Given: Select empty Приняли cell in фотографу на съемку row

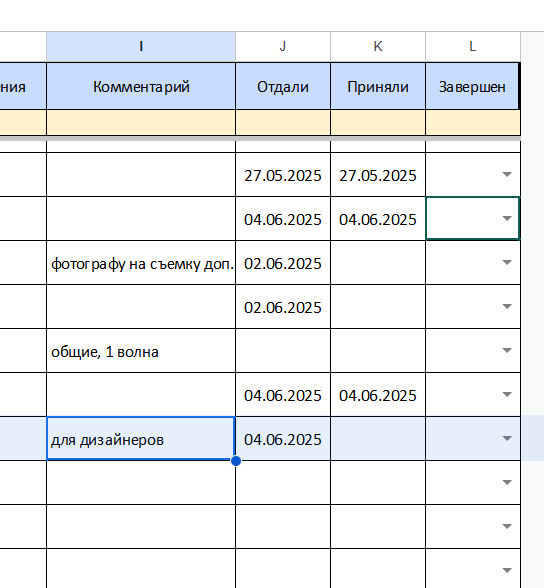Looking at the screenshot, I should [x=378, y=263].
